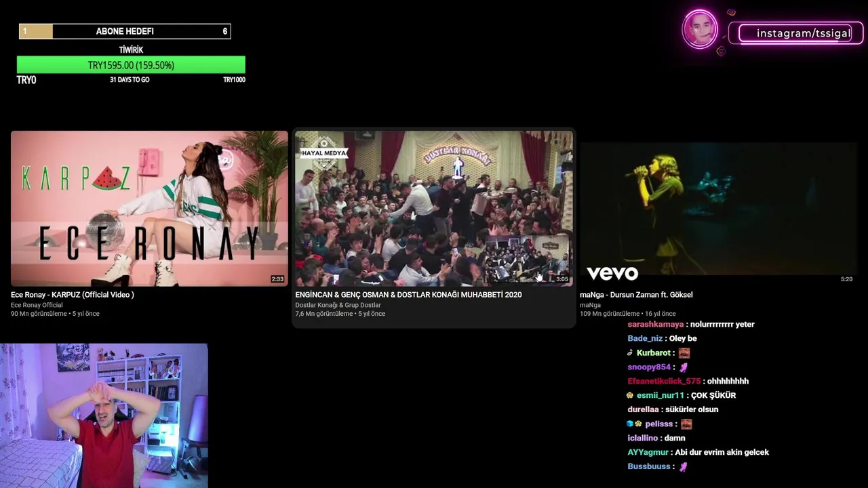Click chat username Bade_niz
This screenshot has width=868, height=488.
pos(645,339)
